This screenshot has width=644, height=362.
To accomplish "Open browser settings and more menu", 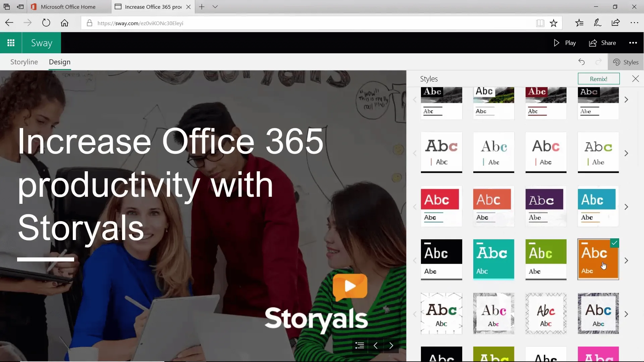I will tap(634, 23).
